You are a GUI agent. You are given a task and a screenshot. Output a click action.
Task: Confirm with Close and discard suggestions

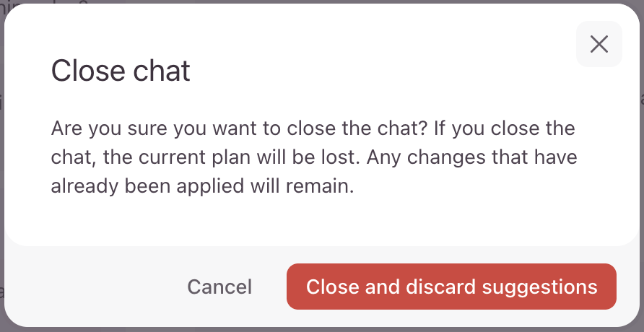pyautogui.click(x=451, y=287)
